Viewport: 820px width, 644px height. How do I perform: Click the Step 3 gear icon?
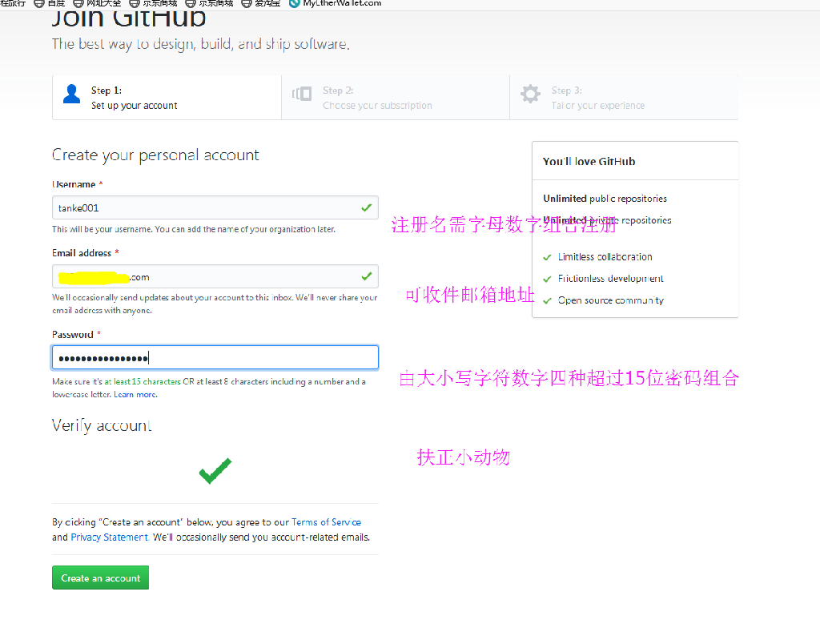530,95
